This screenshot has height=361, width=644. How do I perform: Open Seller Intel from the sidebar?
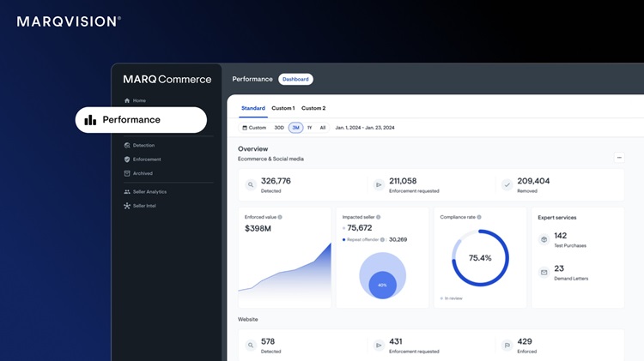pyautogui.click(x=143, y=206)
